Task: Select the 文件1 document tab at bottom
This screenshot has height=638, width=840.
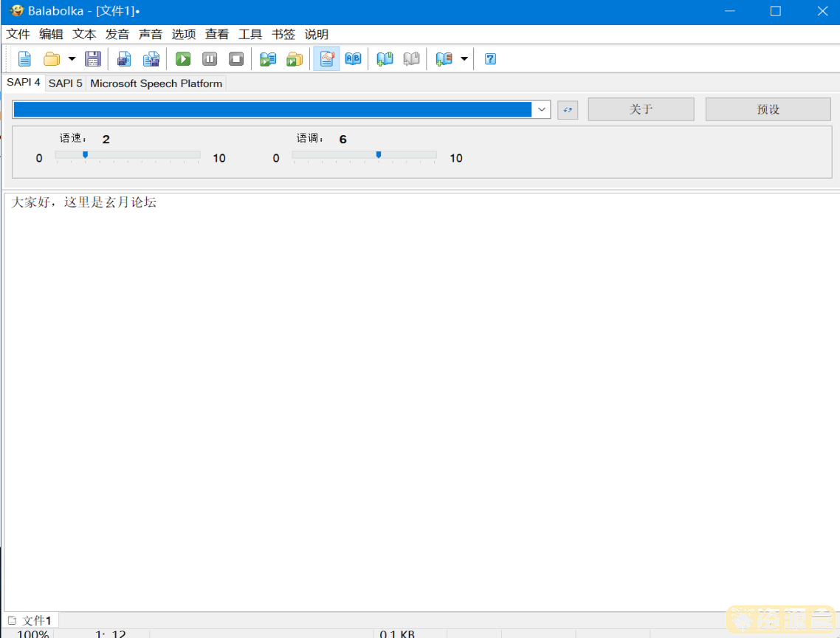Action: point(31,620)
